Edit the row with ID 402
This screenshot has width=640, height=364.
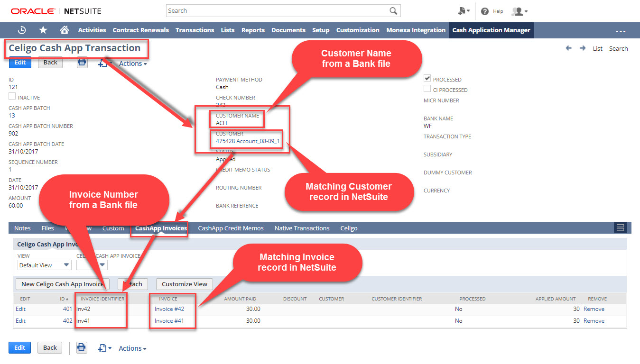coord(20,320)
